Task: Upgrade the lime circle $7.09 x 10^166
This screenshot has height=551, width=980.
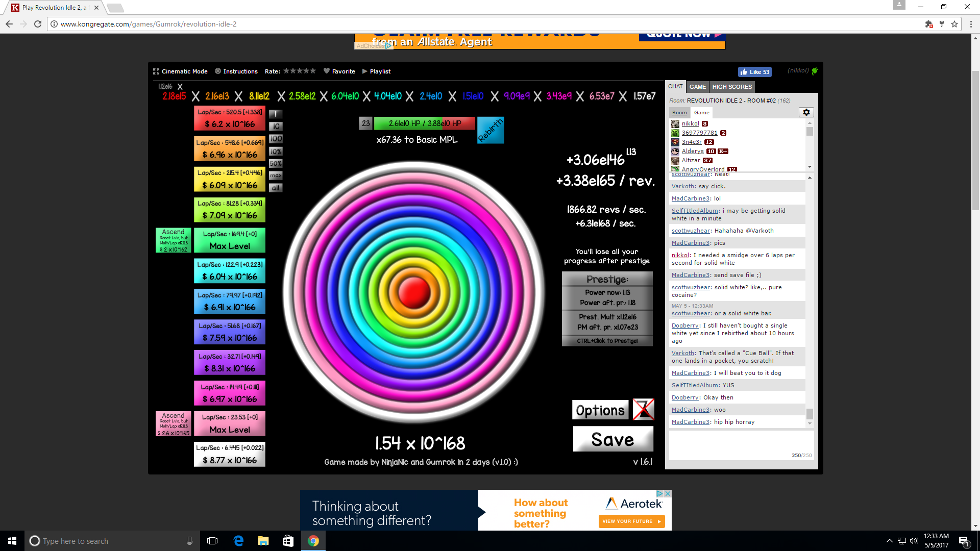Action: click(230, 210)
